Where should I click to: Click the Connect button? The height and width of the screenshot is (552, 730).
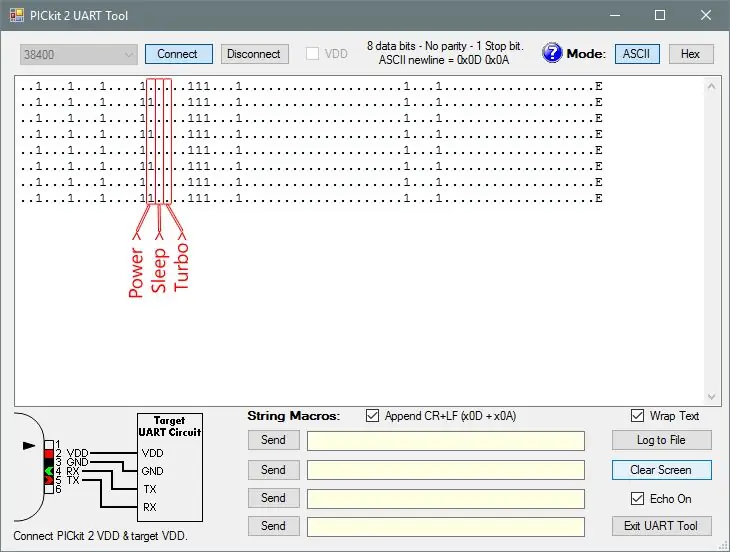tap(179, 54)
